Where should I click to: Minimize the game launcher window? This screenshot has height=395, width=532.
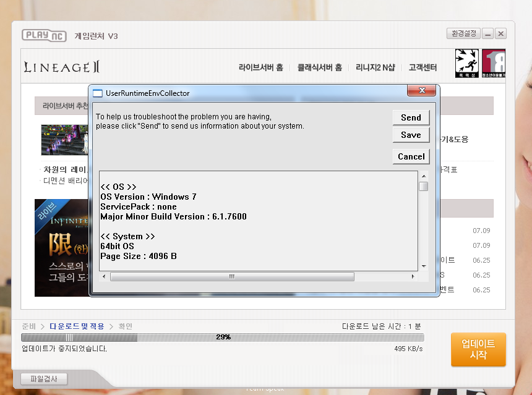tap(487, 33)
